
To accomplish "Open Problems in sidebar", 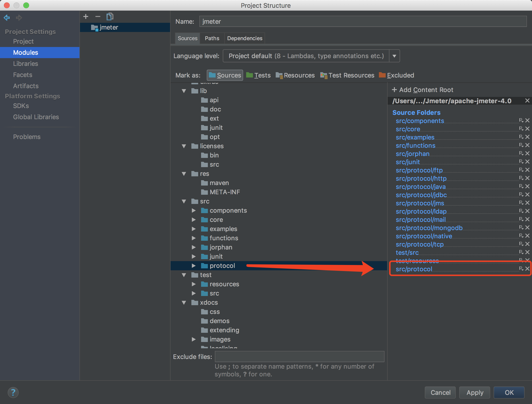I will pyautogui.click(x=27, y=137).
